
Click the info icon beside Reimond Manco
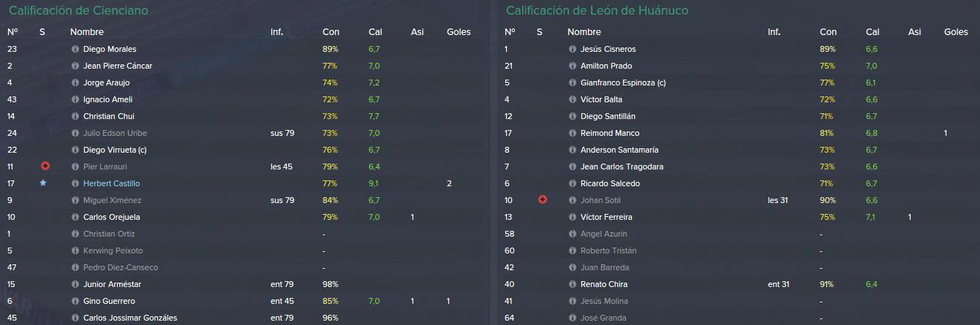pos(572,133)
